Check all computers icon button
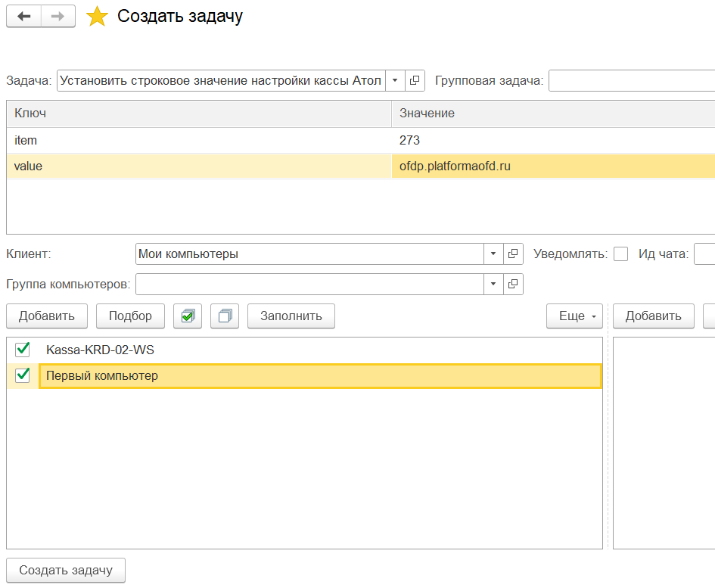Image resolution: width=715 pixels, height=588 pixels. click(x=188, y=316)
